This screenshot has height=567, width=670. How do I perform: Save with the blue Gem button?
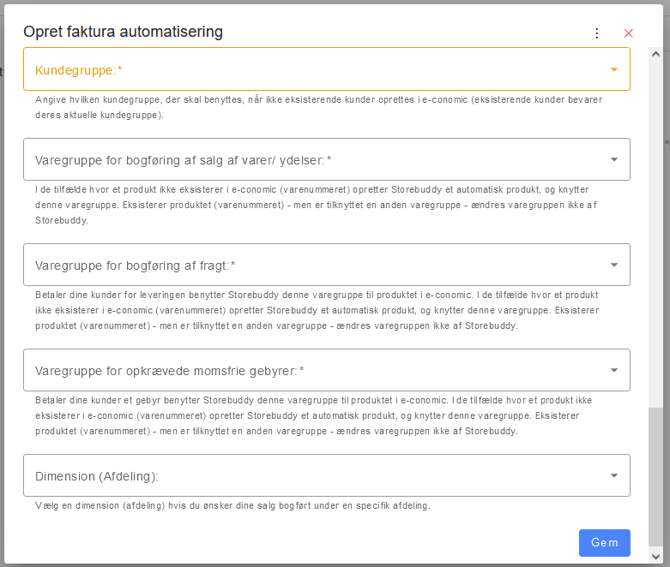[x=604, y=543]
